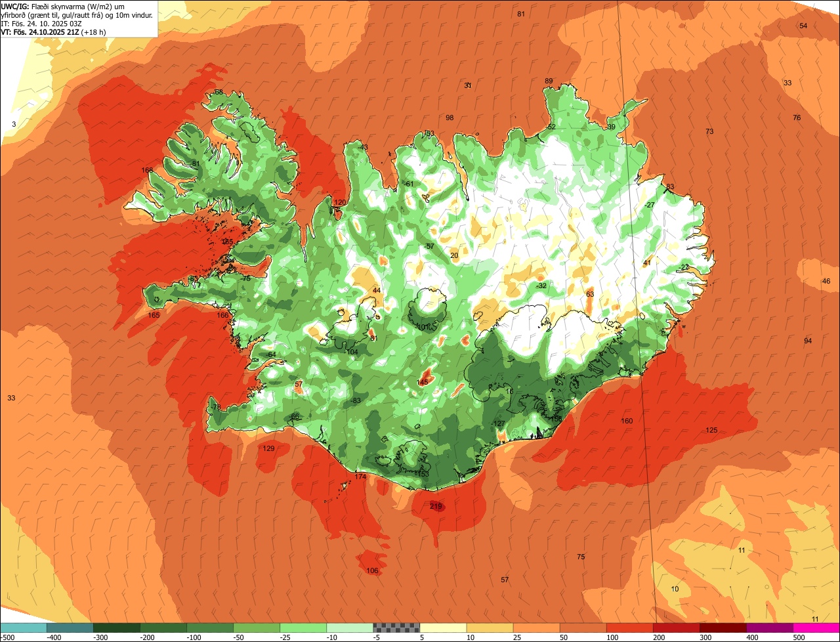Click the 73 value in the northeast sea
The image size is (840, 642).
709,131
